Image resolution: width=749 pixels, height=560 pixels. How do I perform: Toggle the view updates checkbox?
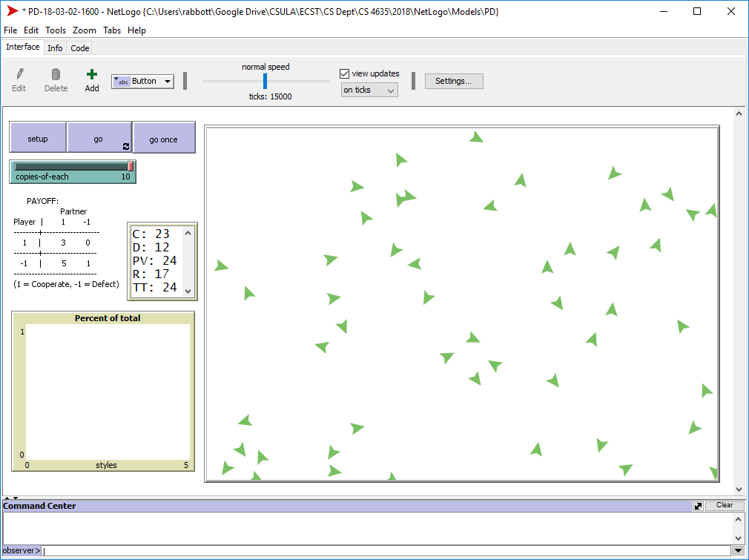coord(344,73)
